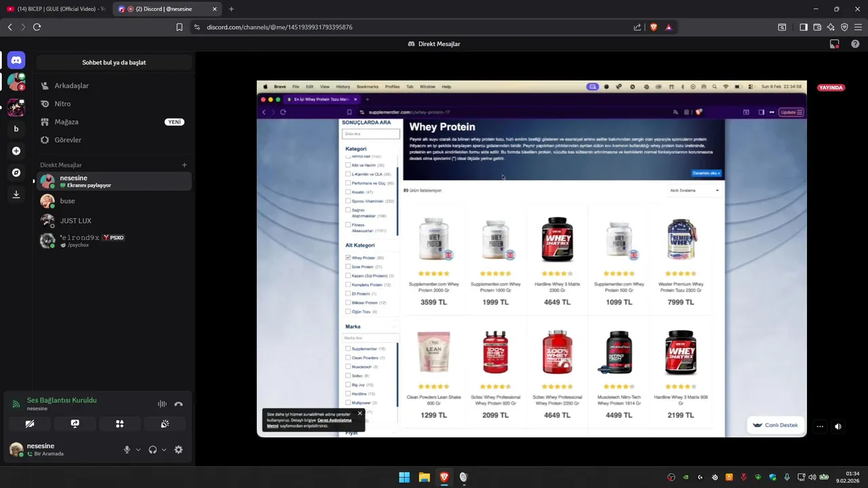Screen dimensions: 868x488
Task: Click Sohbet bul ya da başlat search
Action: coord(114,62)
